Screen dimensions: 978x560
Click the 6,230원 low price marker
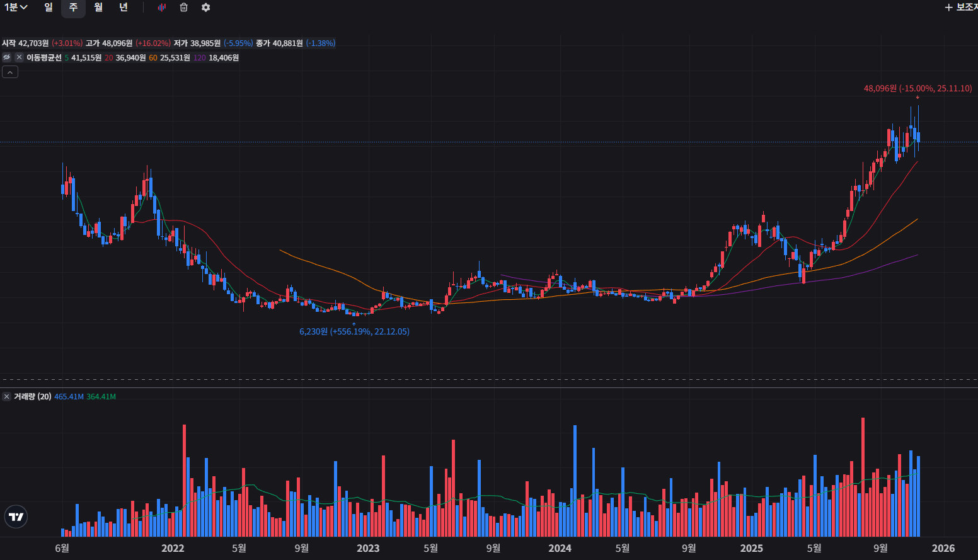(x=354, y=331)
